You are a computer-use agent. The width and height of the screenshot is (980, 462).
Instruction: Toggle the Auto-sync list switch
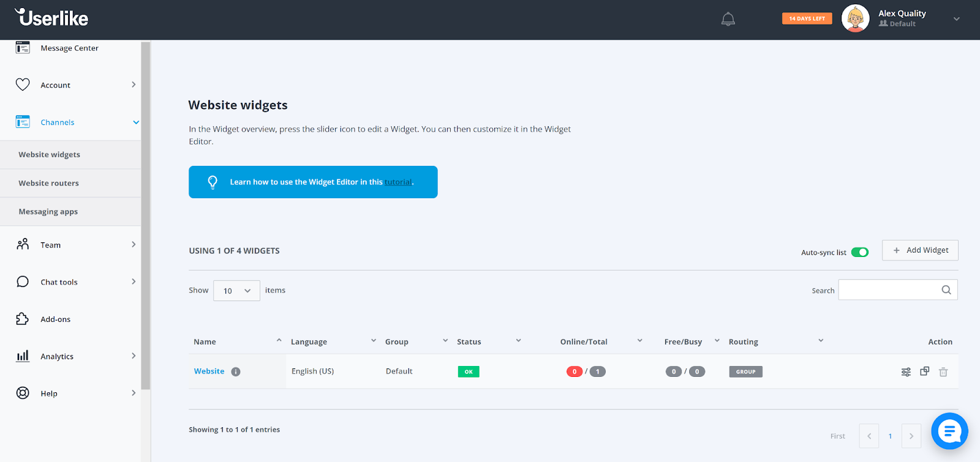click(859, 252)
